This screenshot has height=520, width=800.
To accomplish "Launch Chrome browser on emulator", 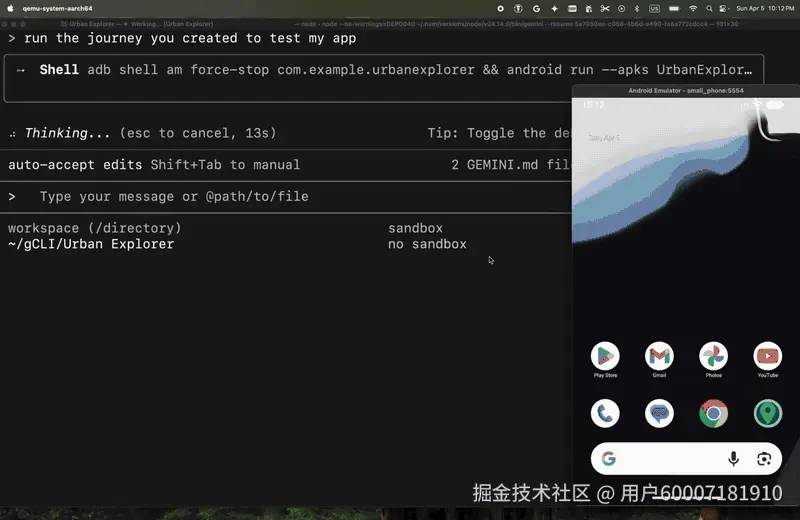I will coord(713,413).
